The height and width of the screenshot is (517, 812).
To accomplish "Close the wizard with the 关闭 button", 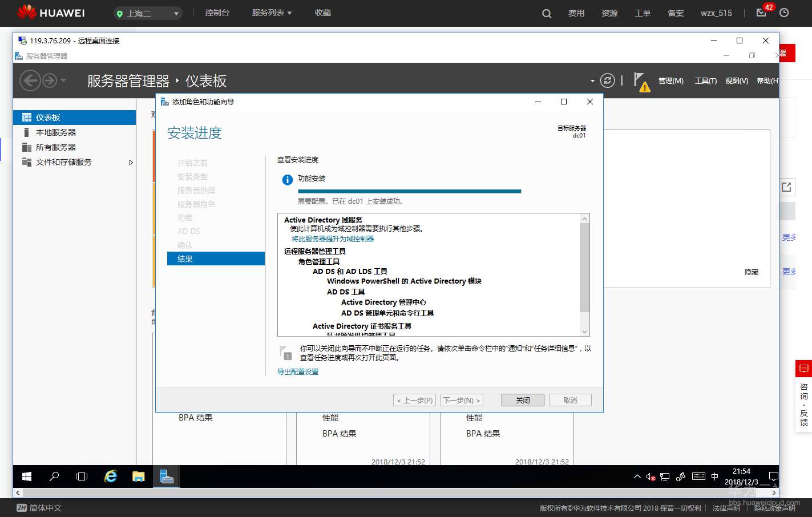I will [522, 399].
